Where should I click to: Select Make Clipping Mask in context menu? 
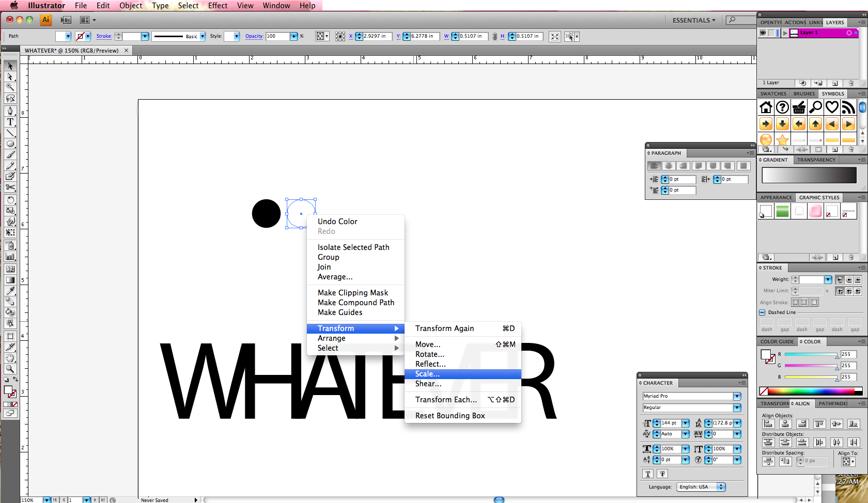(355, 293)
